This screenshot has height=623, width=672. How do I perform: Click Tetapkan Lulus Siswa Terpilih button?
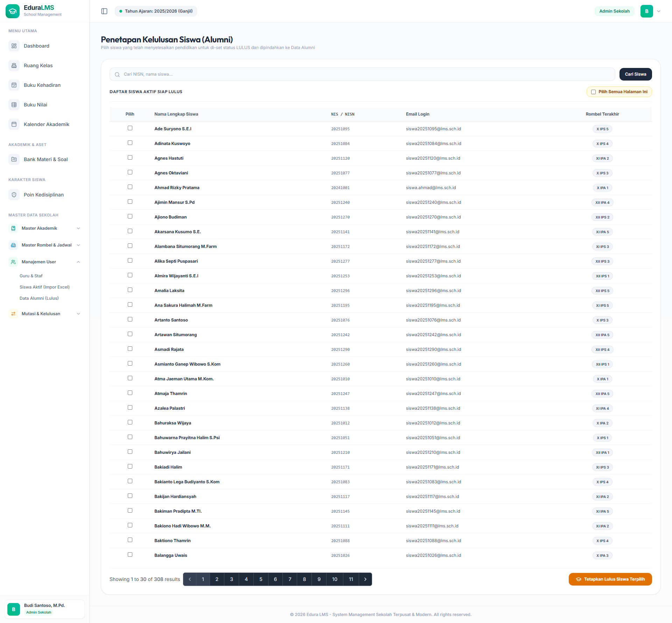pos(610,579)
